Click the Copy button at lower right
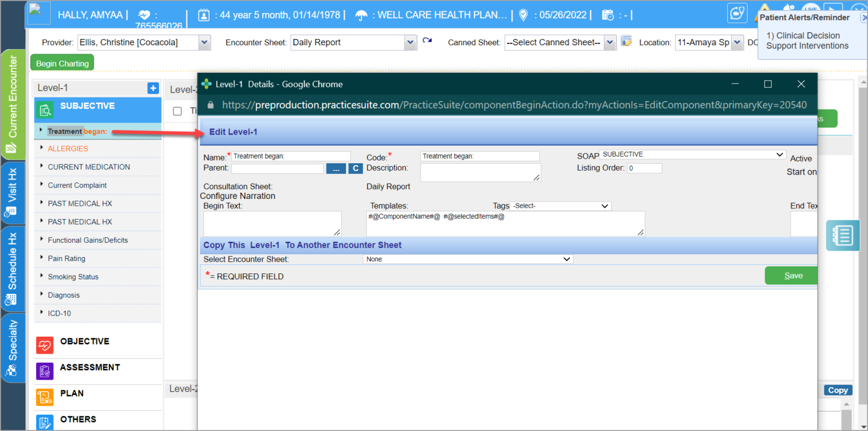This screenshot has height=431, width=868. click(837, 390)
